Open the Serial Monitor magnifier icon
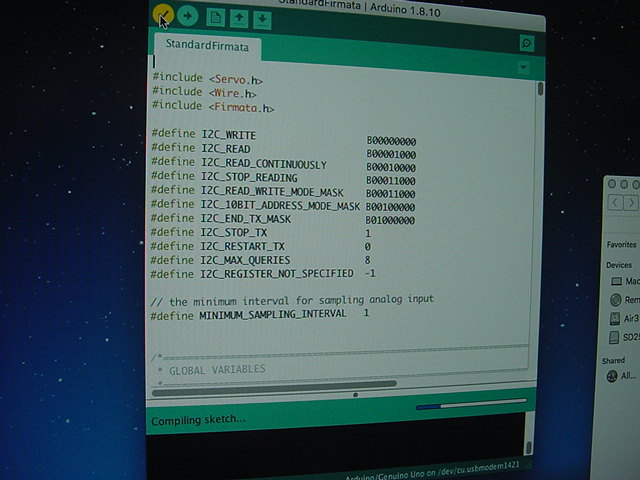Screen dimensions: 640x480 tap(527, 43)
